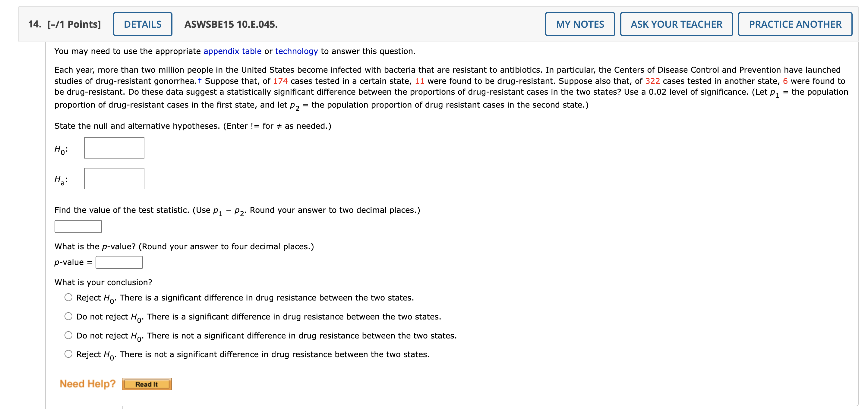Click the p-value answer box

click(119, 262)
